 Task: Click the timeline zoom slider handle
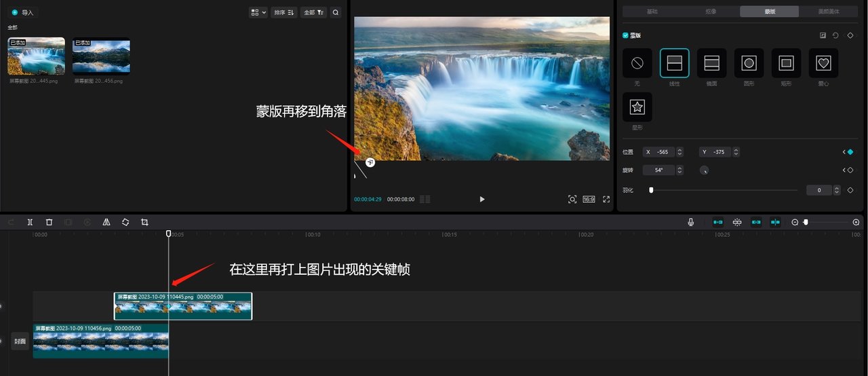click(x=806, y=222)
